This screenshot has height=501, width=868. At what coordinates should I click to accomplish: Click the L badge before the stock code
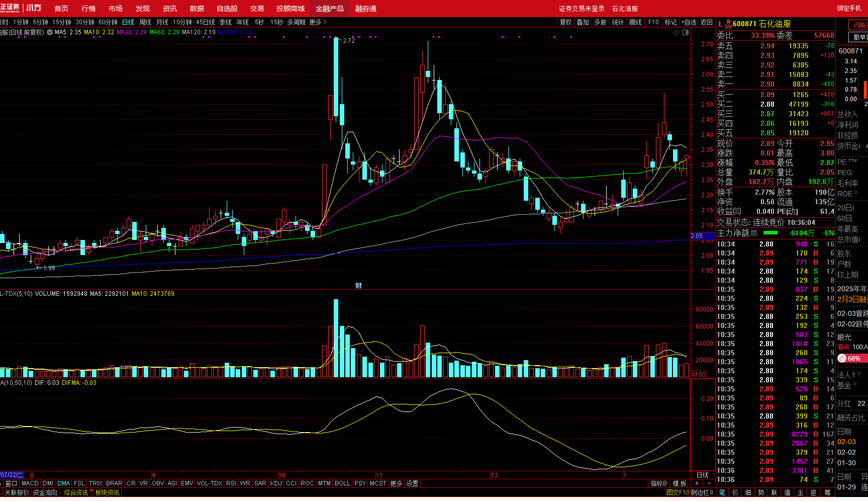pos(721,24)
